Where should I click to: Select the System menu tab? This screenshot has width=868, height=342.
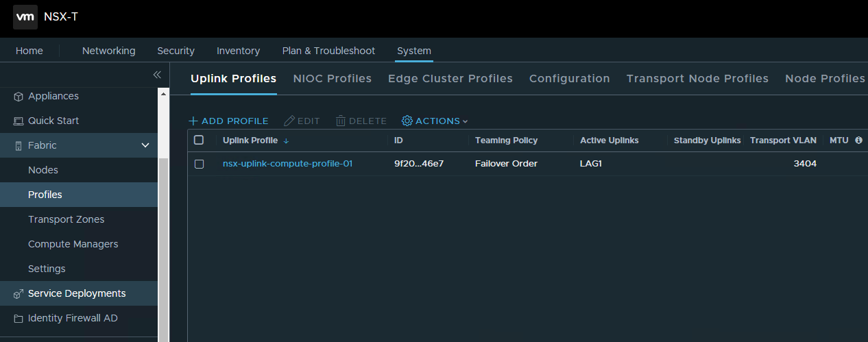414,51
